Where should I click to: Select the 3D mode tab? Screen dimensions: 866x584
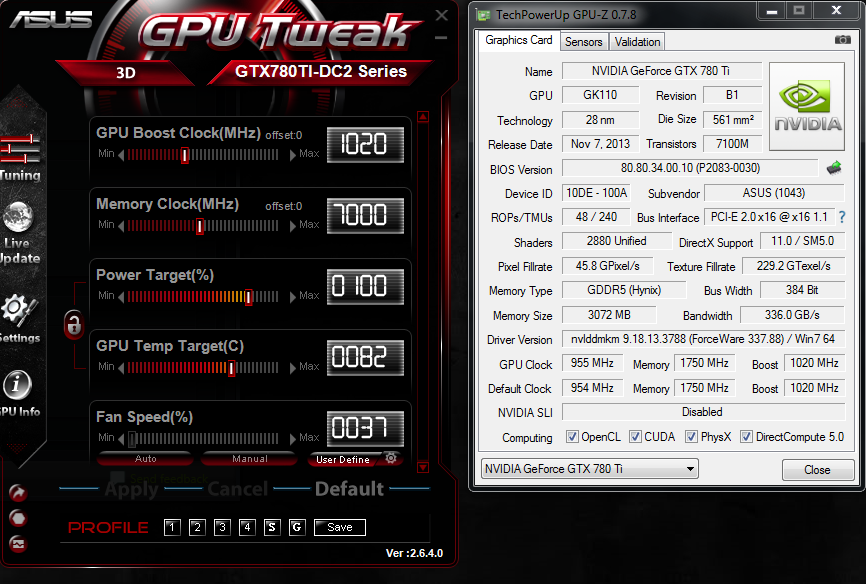pyautogui.click(x=126, y=73)
